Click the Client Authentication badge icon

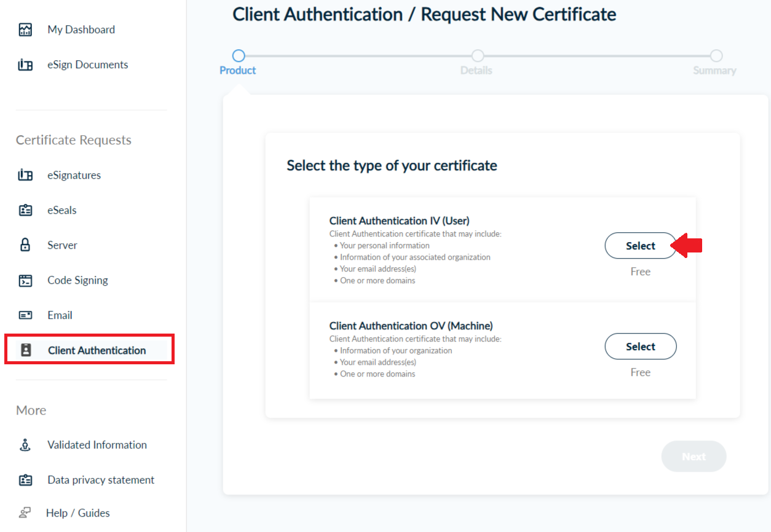(26, 350)
